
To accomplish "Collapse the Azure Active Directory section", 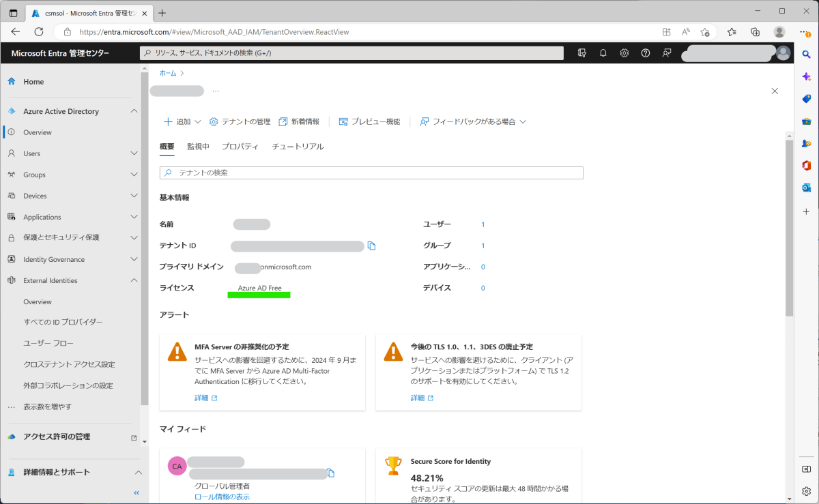I will (134, 111).
